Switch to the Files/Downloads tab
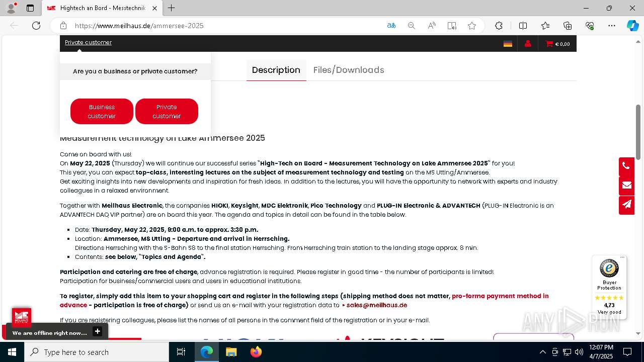 pyautogui.click(x=349, y=70)
